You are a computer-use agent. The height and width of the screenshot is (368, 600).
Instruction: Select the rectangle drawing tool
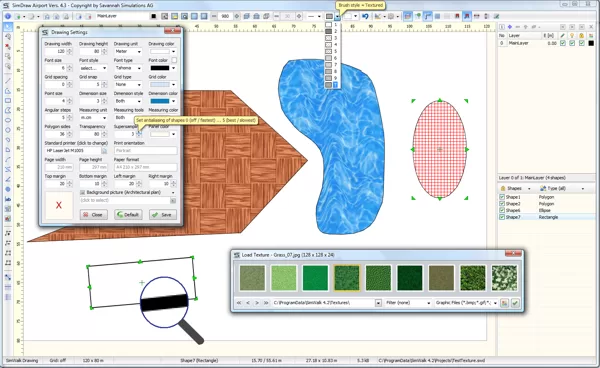[x=8, y=101]
